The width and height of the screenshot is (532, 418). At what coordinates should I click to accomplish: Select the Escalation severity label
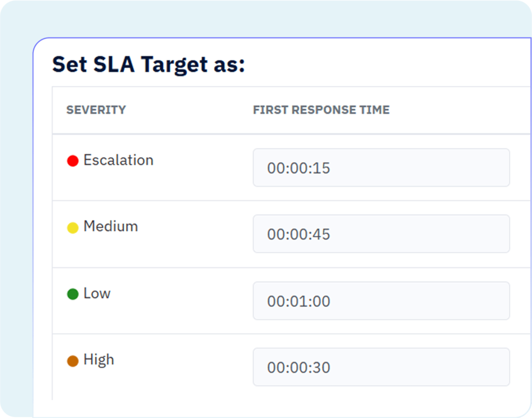(x=118, y=160)
